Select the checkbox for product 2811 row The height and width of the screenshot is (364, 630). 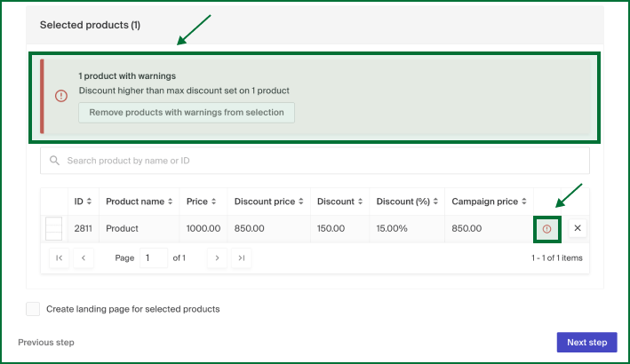pos(53,229)
